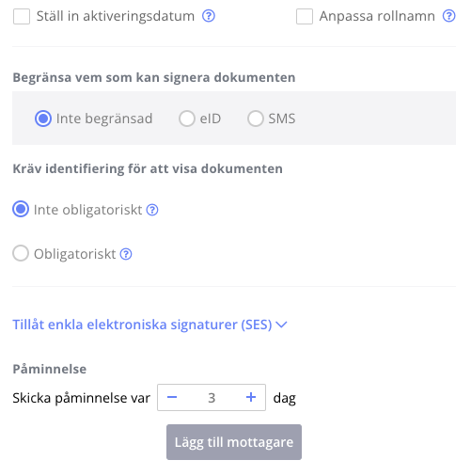Tick the Anpassa rollnamn checkbox
Viewport: 471px width, 476px height.
(305, 16)
